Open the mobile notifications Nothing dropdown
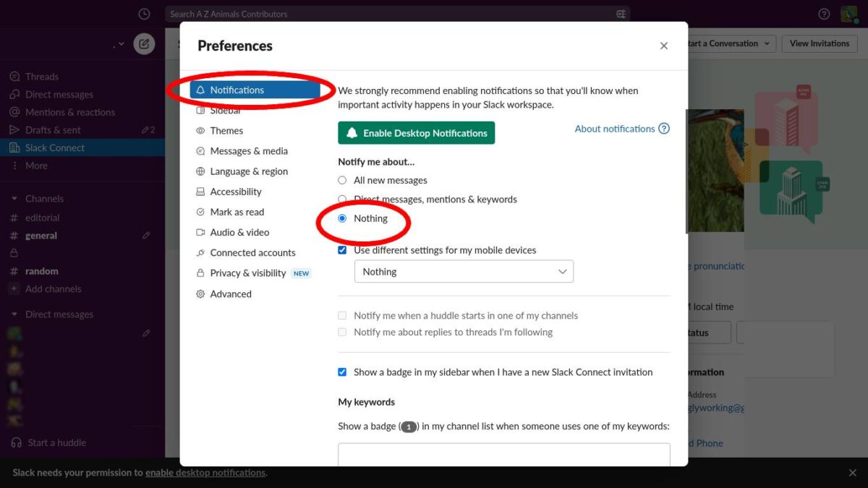This screenshot has width=868, height=488. tap(464, 272)
